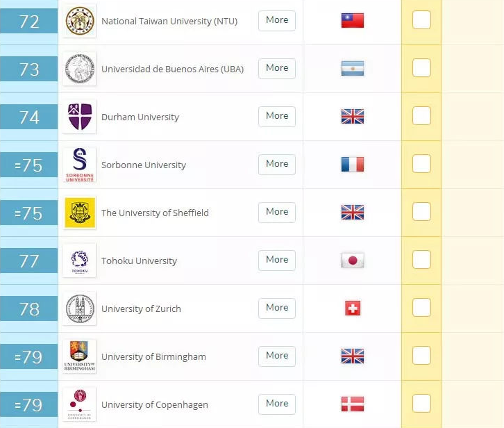Open More for Universidad de Buenos Aires
The width and height of the screenshot is (504, 428).
coord(277,69)
